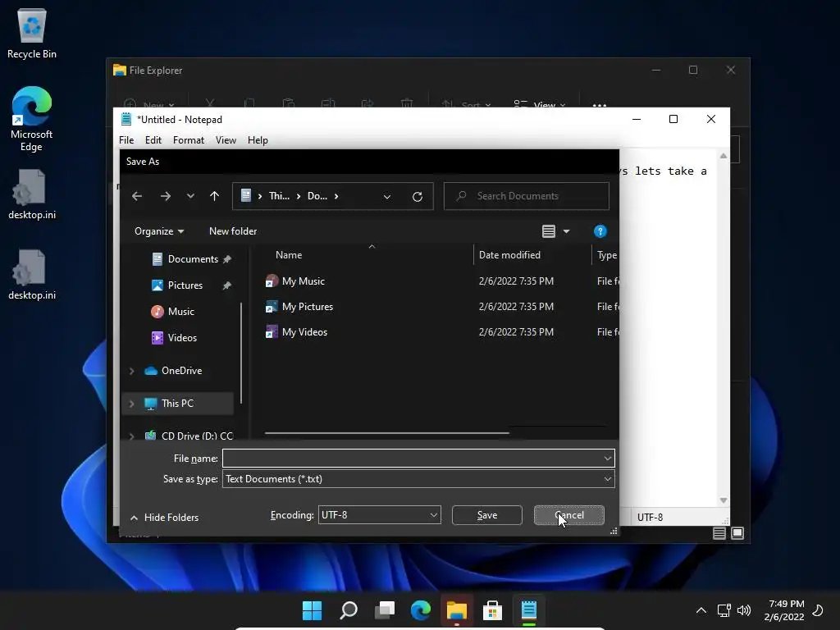Open File Explorer's See more ellipsis
This screenshot has width=840, height=630.
click(x=600, y=104)
